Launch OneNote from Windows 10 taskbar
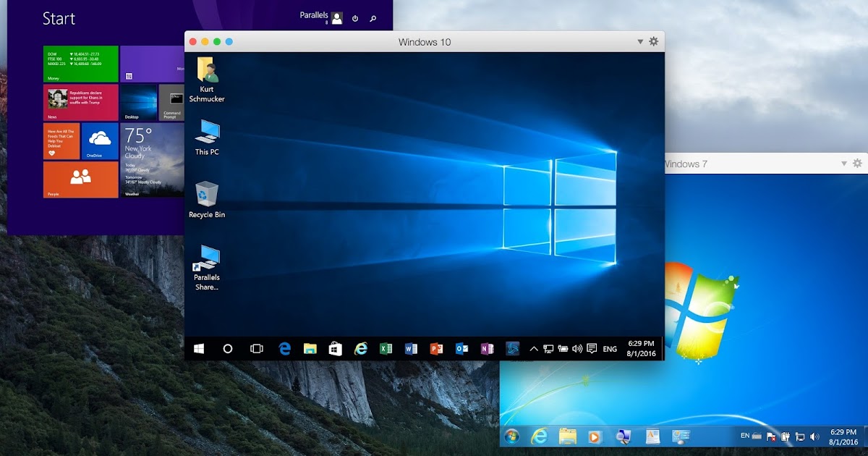The height and width of the screenshot is (456, 868). click(x=487, y=349)
